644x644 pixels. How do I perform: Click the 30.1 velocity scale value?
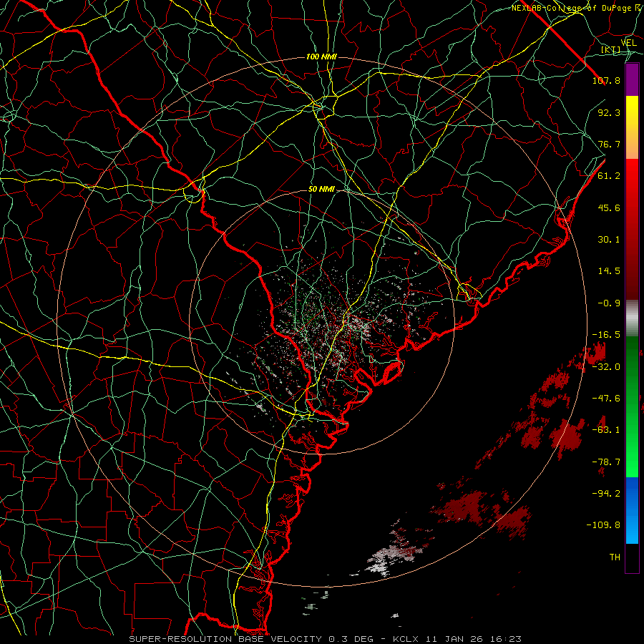(x=609, y=240)
